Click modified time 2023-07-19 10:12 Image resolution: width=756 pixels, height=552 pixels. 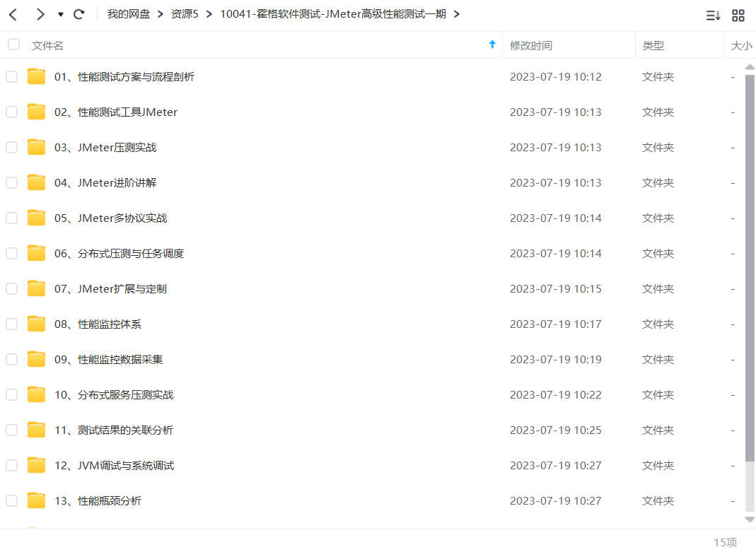coord(556,76)
